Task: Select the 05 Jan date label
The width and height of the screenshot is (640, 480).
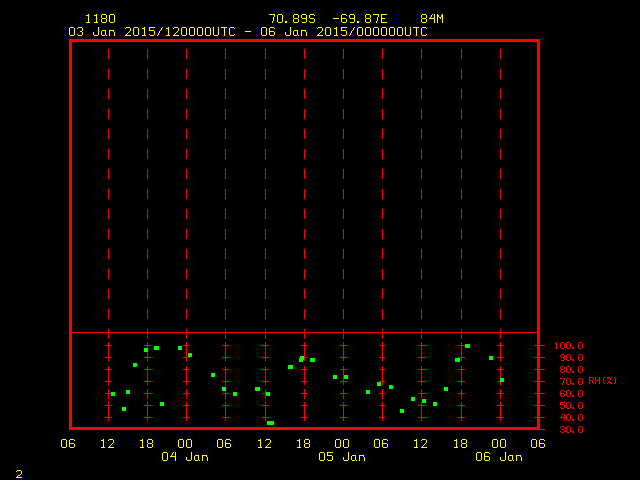Action: pos(342,457)
